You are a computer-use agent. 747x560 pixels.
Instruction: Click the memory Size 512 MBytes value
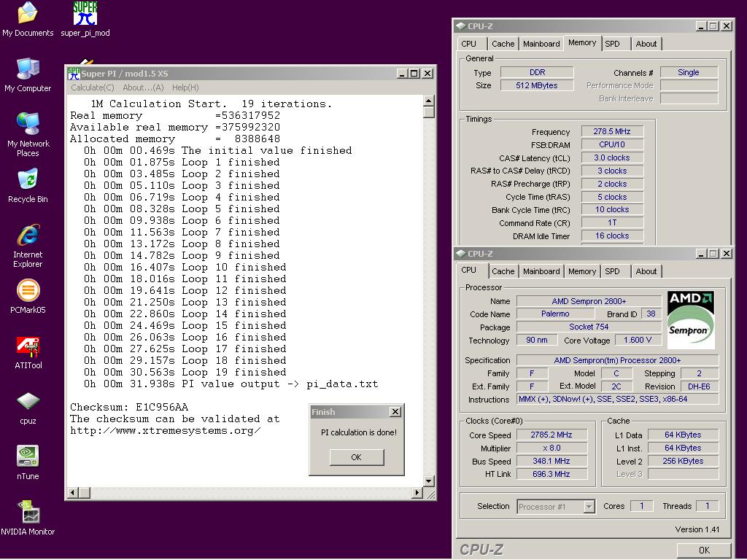(x=537, y=86)
